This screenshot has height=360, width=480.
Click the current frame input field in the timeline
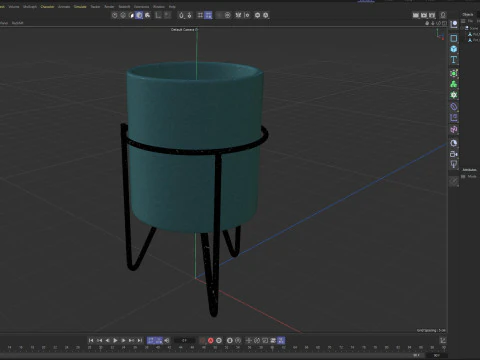(184, 340)
